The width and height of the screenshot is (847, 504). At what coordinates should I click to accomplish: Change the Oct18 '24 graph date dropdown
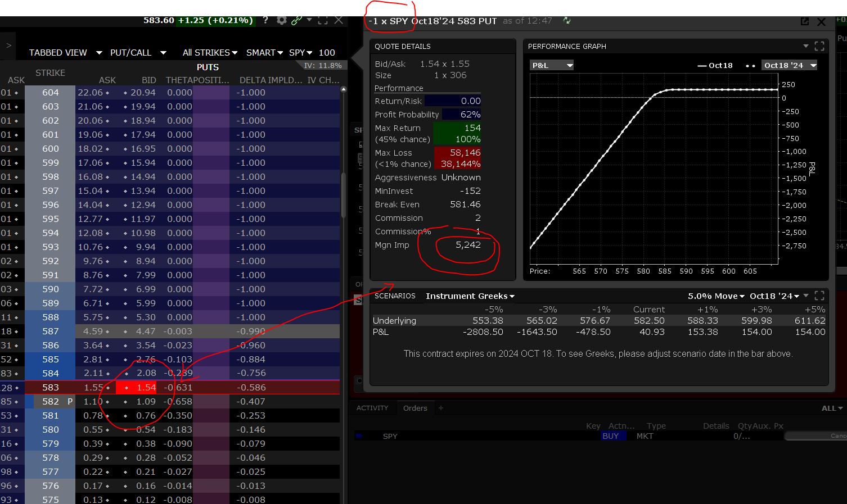coord(790,65)
